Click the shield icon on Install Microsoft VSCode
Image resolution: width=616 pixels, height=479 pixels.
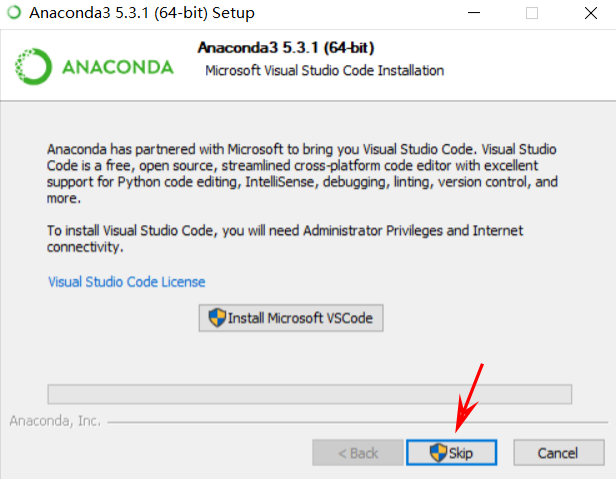point(217,317)
